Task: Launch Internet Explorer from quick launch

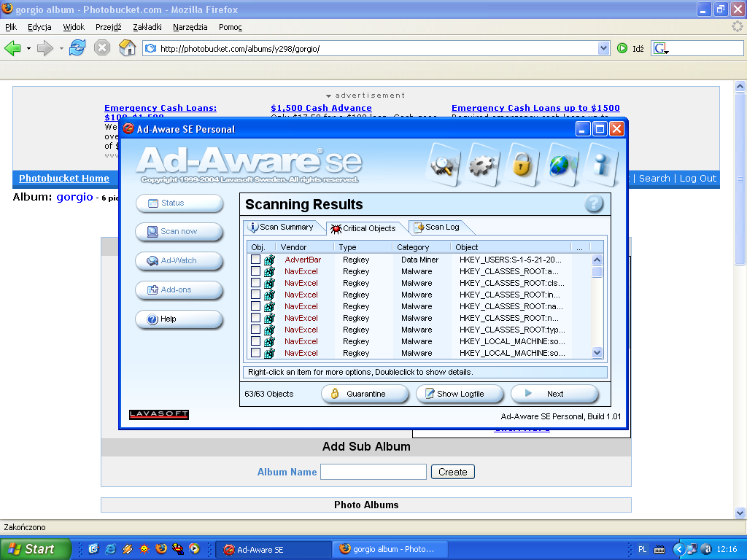Action: click(x=111, y=549)
